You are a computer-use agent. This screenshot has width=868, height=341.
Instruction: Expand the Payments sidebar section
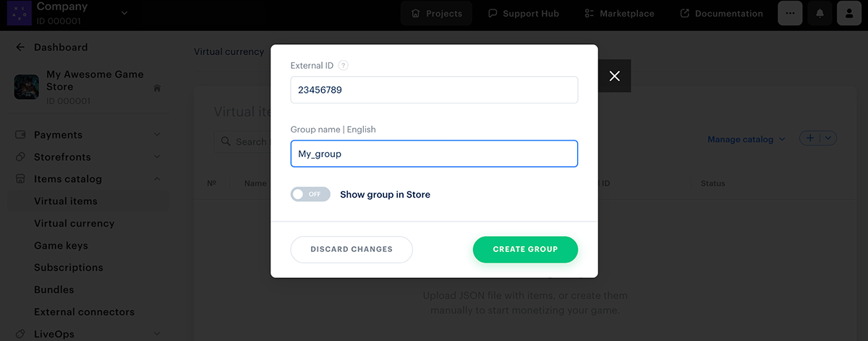point(157,135)
